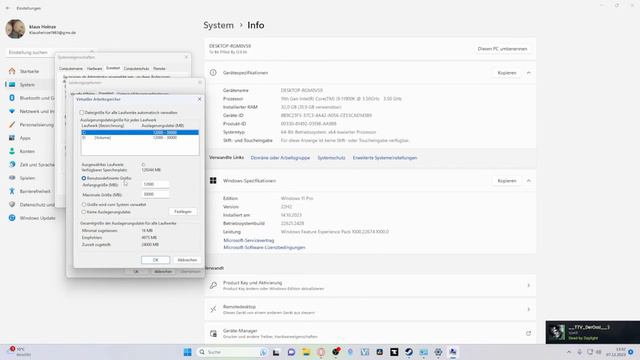The height and width of the screenshot is (360, 640).
Task: Click the taskbar Suche search box
Action: 231,352
